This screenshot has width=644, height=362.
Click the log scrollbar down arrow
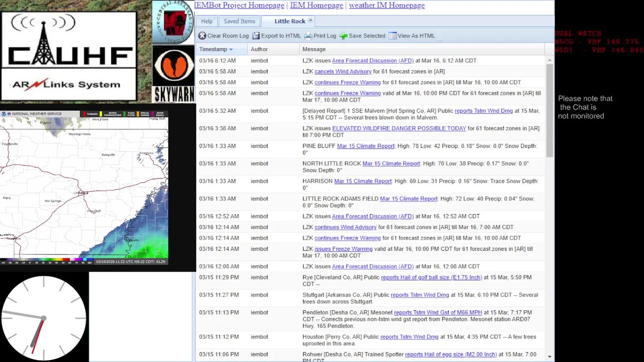(x=549, y=356)
